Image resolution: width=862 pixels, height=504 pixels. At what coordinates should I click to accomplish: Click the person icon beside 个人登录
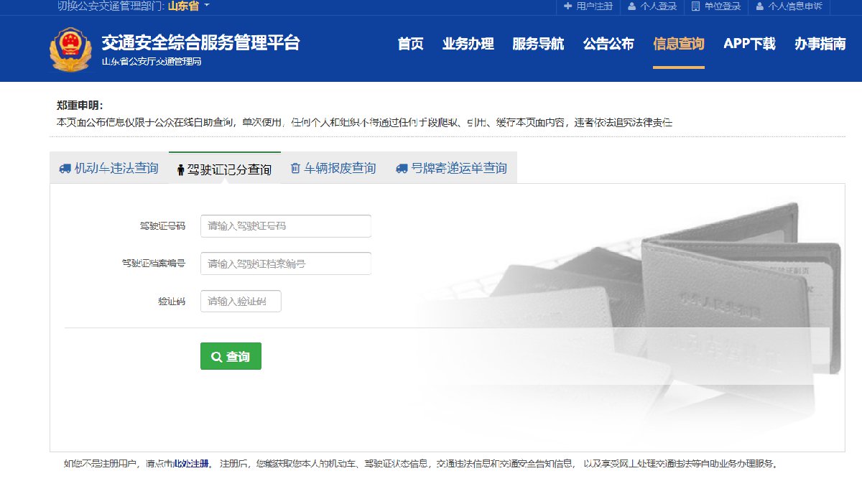tap(631, 6)
